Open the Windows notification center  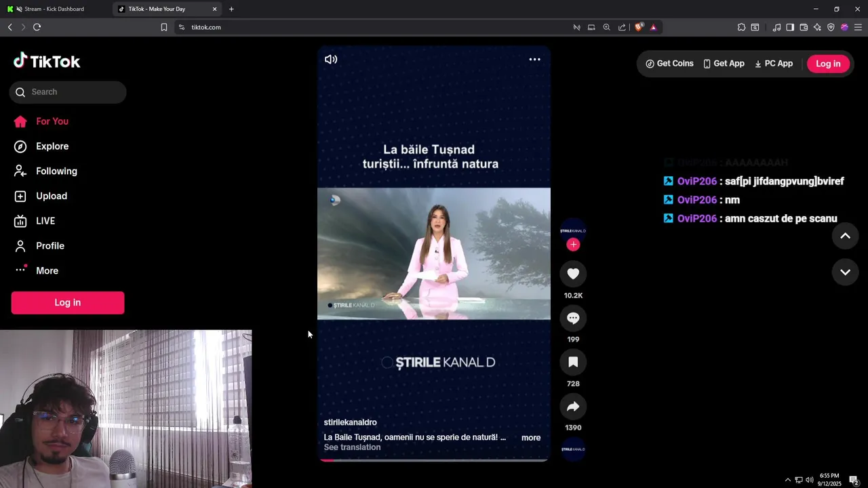tap(854, 480)
